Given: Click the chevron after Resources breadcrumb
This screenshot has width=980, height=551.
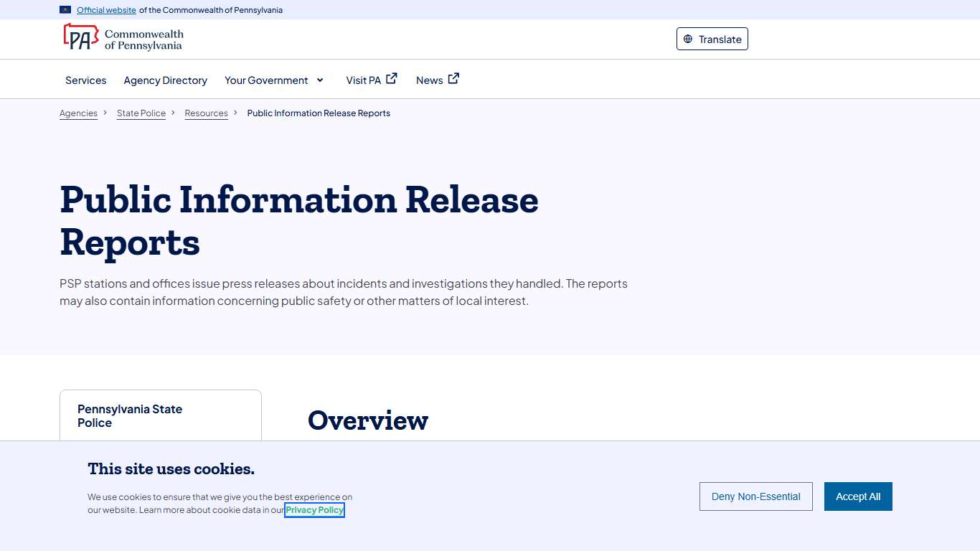Looking at the screenshot, I should [x=235, y=113].
